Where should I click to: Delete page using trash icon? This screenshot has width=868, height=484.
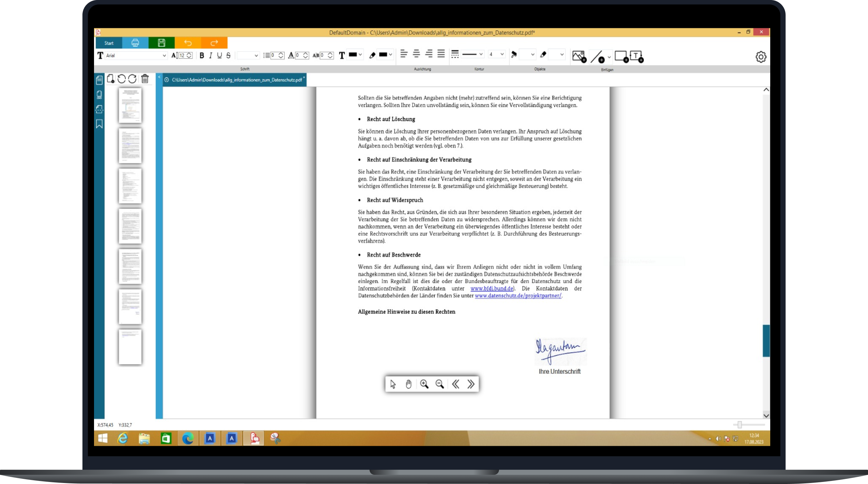pyautogui.click(x=145, y=79)
